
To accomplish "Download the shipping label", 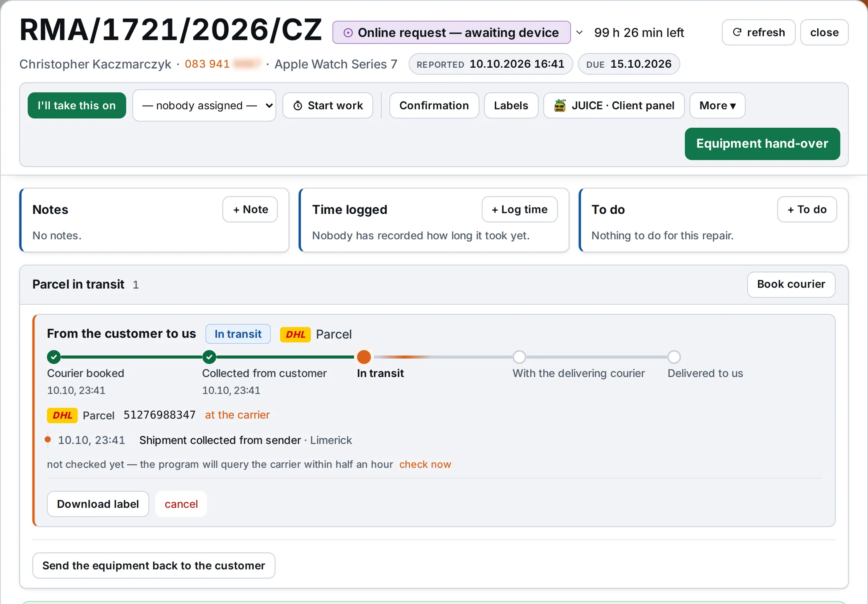I will [98, 504].
